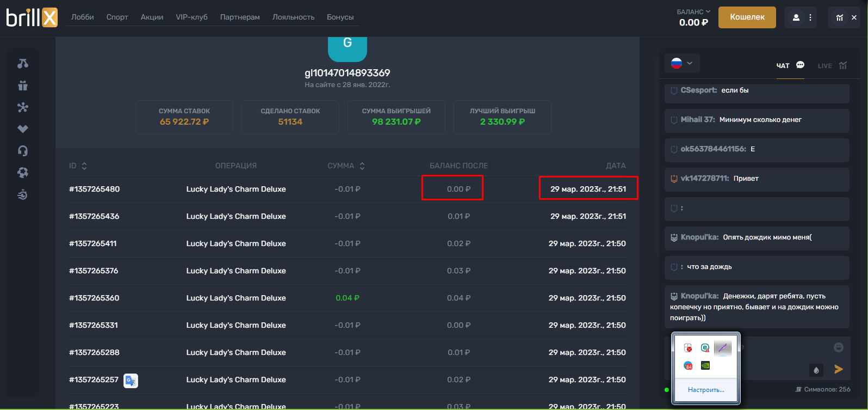Open favorites heart icon in sidebar
Viewport: 868px width, 410px height.
point(22,129)
